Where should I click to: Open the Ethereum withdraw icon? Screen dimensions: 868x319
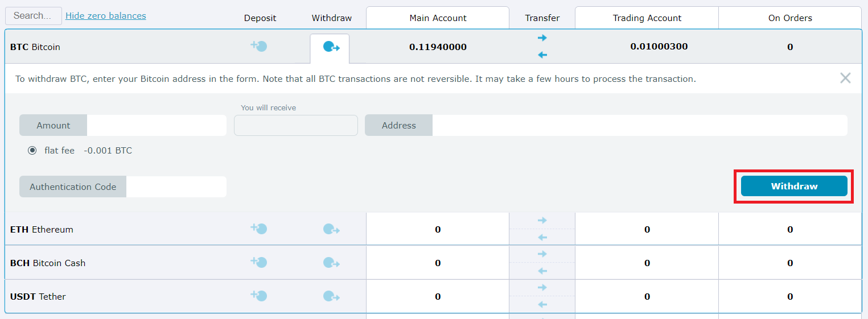pyautogui.click(x=331, y=230)
